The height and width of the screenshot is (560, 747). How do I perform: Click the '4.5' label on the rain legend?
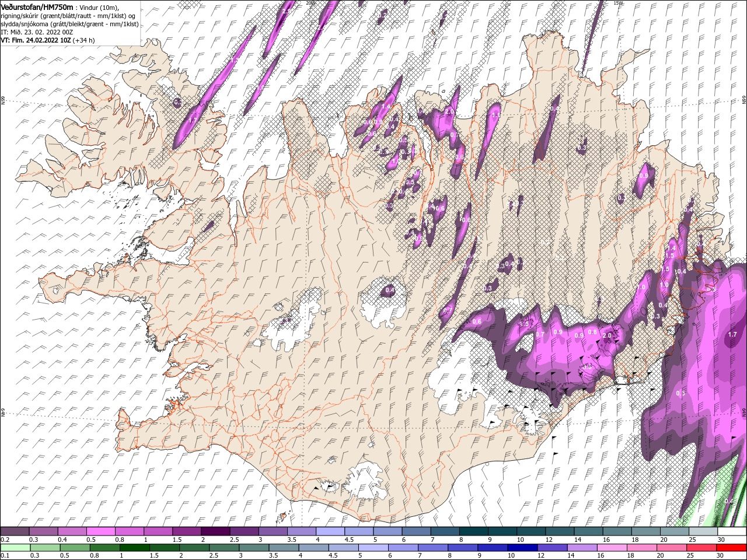coord(333,556)
